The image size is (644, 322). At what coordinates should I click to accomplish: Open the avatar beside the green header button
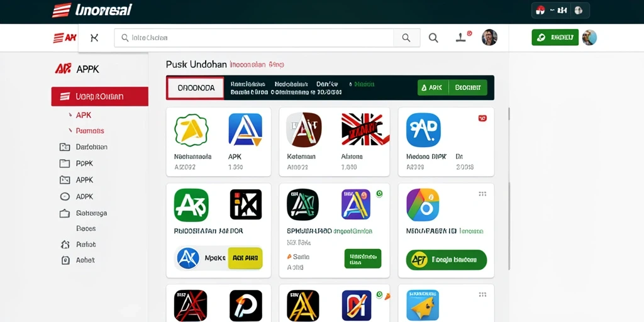[x=589, y=37]
